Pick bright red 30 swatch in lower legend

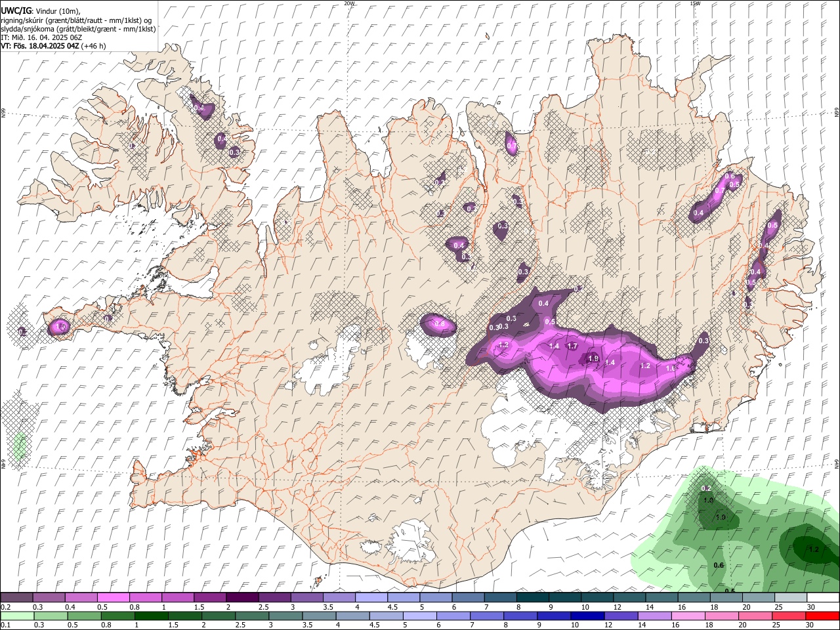coord(823,616)
